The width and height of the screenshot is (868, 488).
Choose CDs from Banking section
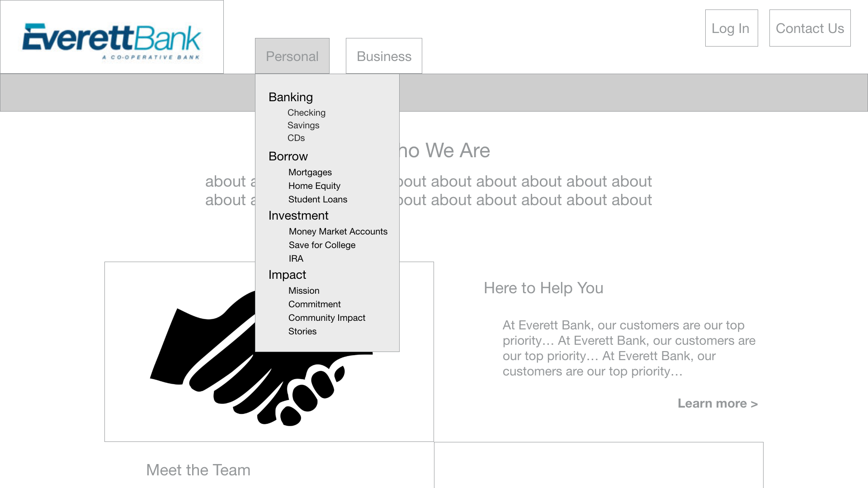coord(296,138)
